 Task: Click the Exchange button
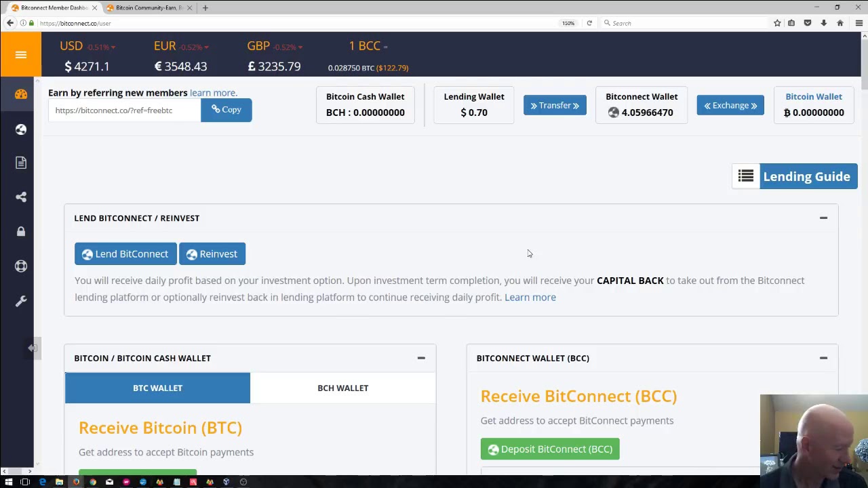point(730,105)
